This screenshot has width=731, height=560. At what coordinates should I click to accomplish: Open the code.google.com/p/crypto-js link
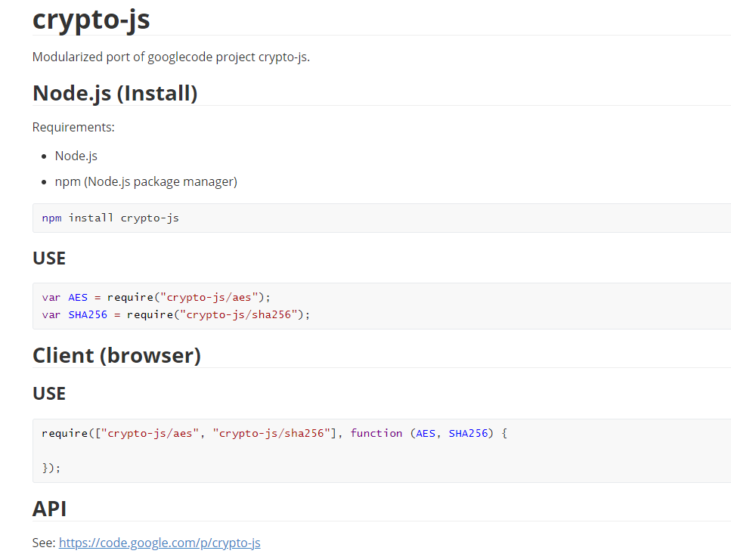[x=160, y=543]
